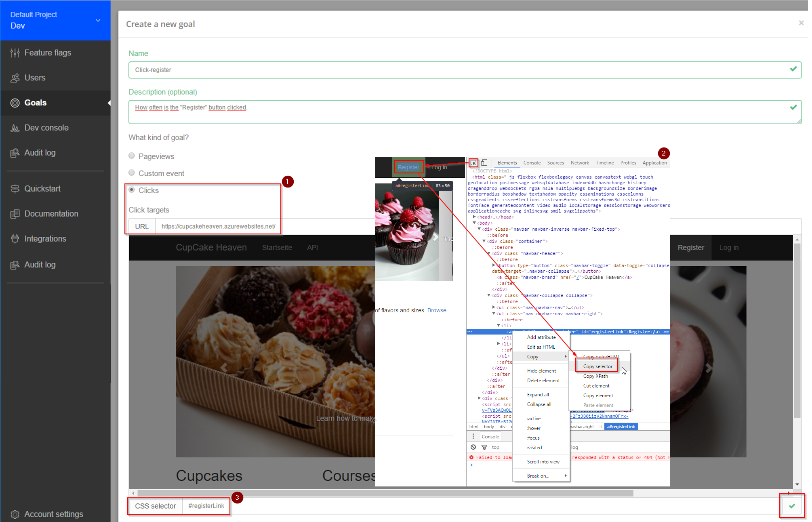The width and height of the screenshot is (812, 522).
Task: Select the Clicks radio button
Action: pyautogui.click(x=132, y=189)
